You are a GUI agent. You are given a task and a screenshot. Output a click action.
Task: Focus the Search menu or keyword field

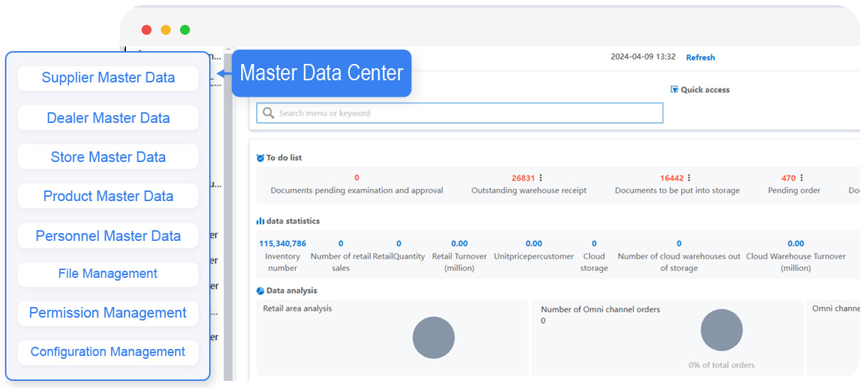coord(460,113)
